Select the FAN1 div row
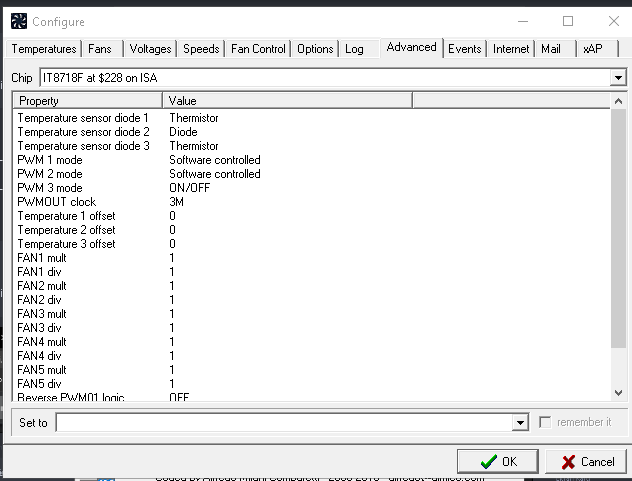This screenshot has height=481, width=632. pyautogui.click(x=312, y=272)
